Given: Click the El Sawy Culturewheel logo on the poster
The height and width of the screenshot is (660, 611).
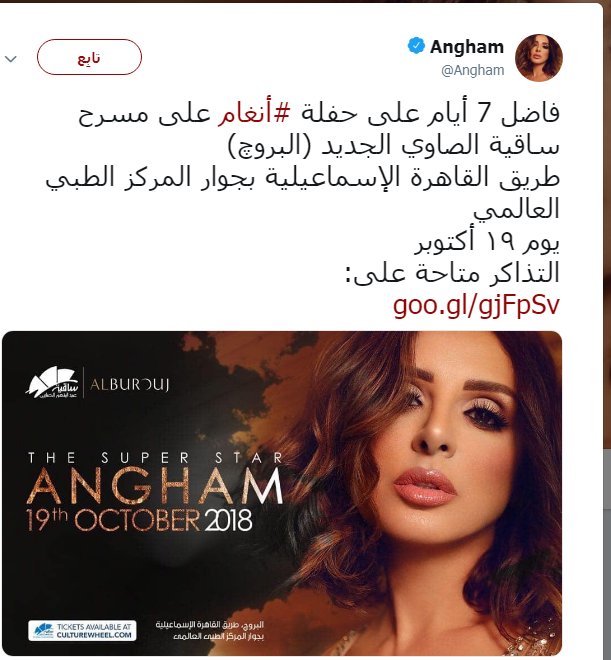Looking at the screenshot, I should tap(52, 383).
